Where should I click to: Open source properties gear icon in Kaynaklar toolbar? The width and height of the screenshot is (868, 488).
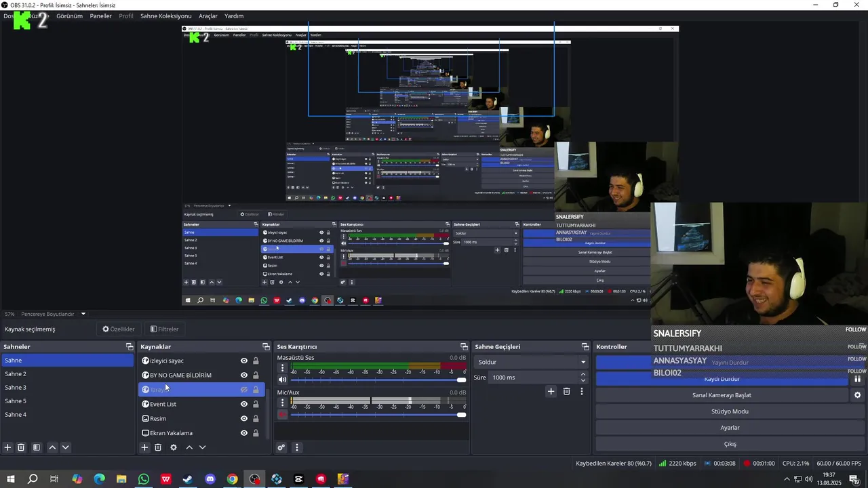174,447
